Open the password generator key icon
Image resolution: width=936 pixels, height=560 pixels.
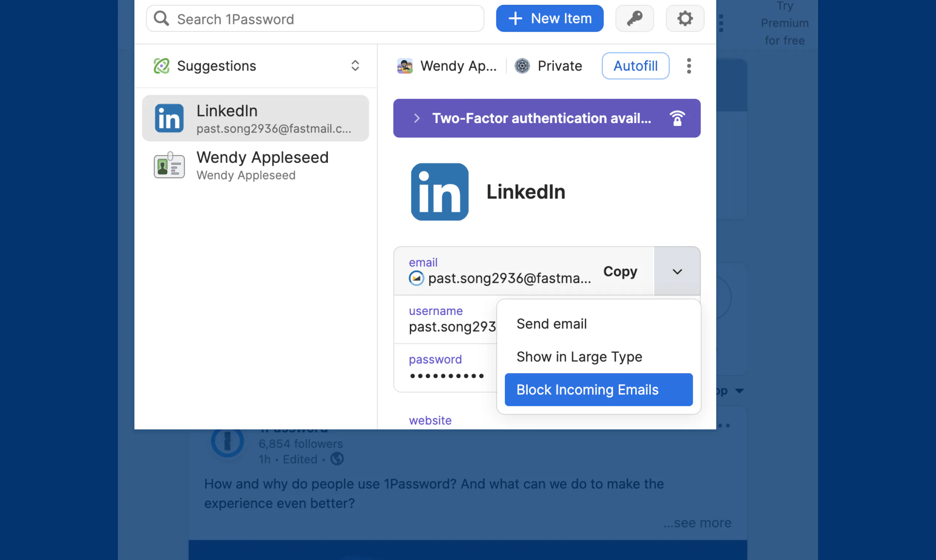635,18
